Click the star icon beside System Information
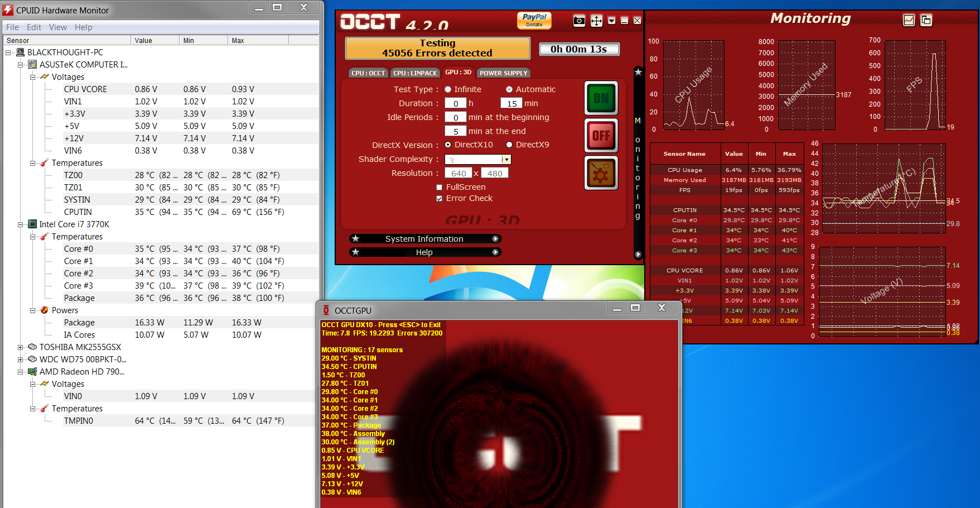Viewport: 980px width, 508px height. tap(355, 239)
